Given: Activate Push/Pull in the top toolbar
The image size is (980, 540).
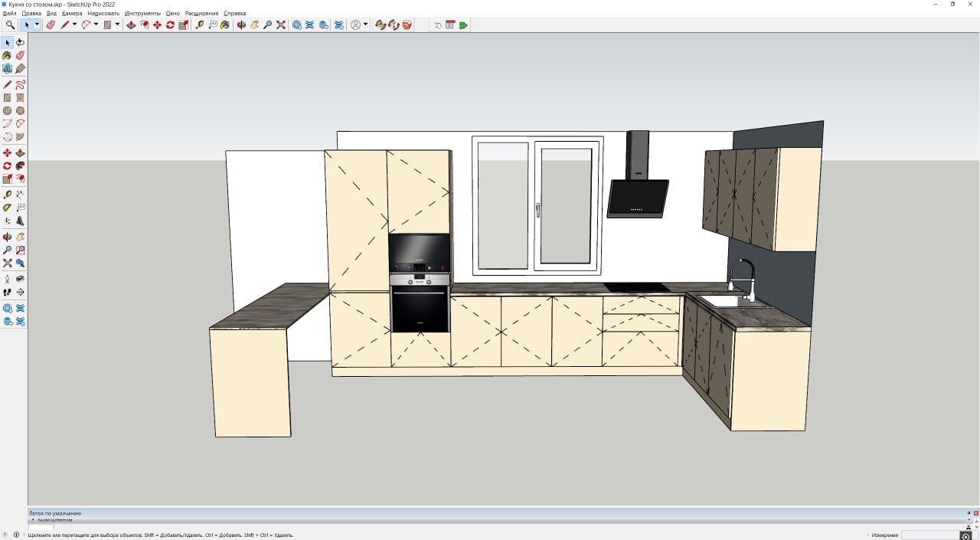Looking at the screenshot, I should coord(130,25).
